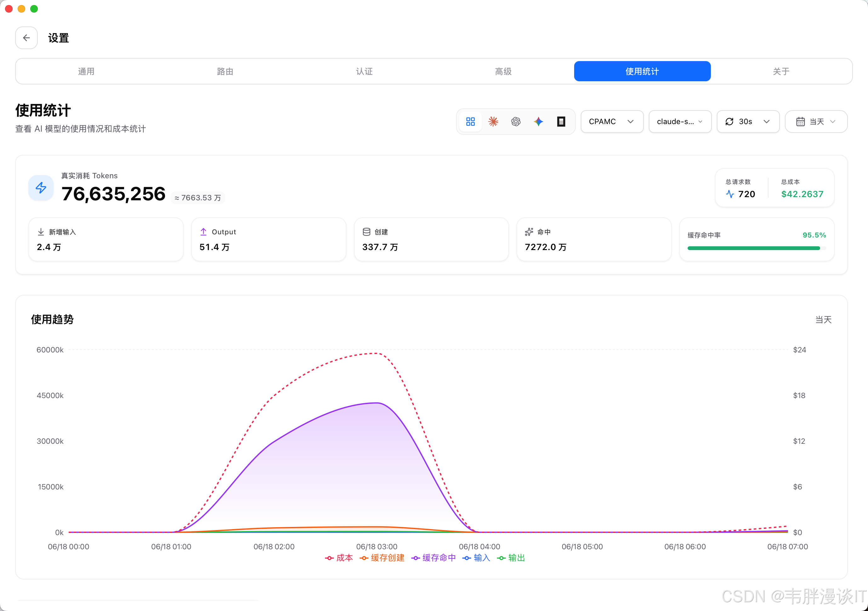Click the 新增输入 download arrow icon
This screenshot has height=611, width=868.
coord(41,232)
